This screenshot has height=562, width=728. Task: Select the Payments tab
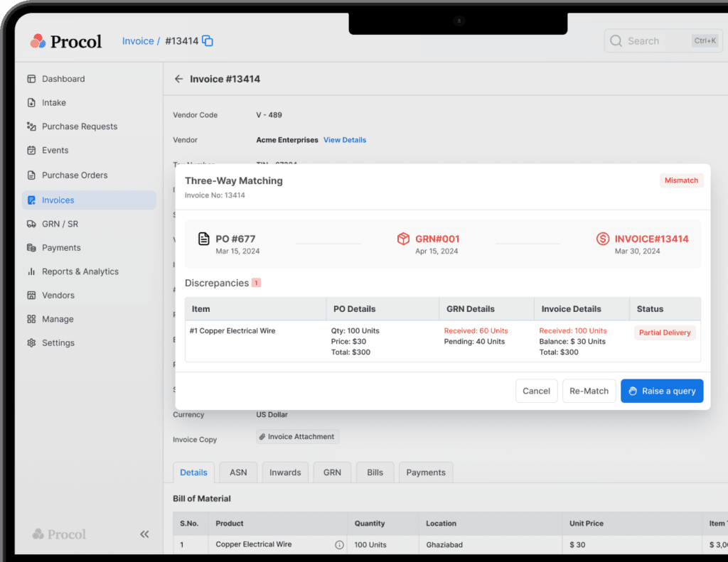425,472
